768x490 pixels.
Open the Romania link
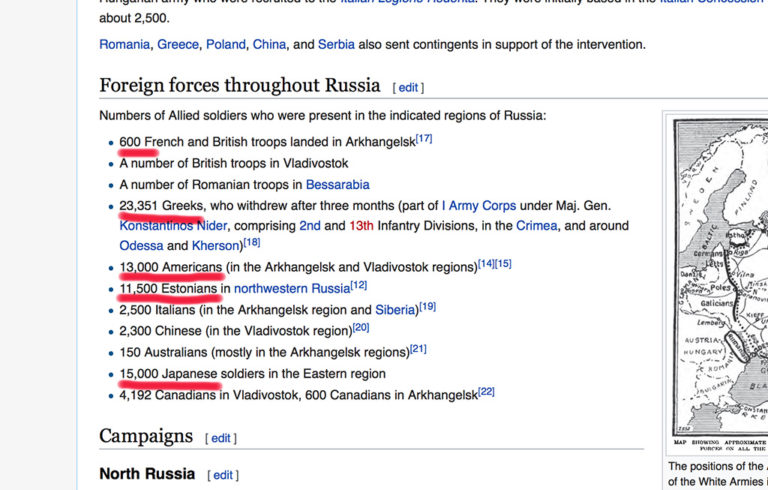tap(125, 44)
